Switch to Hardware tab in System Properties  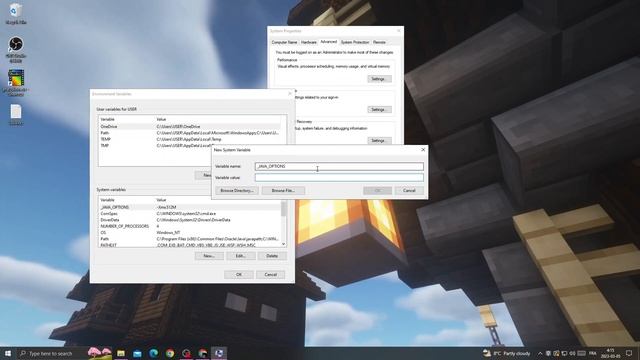click(309, 42)
